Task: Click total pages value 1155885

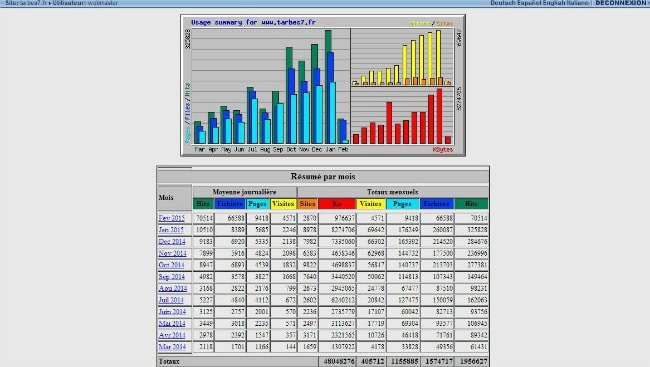Action: click(404, 362)
